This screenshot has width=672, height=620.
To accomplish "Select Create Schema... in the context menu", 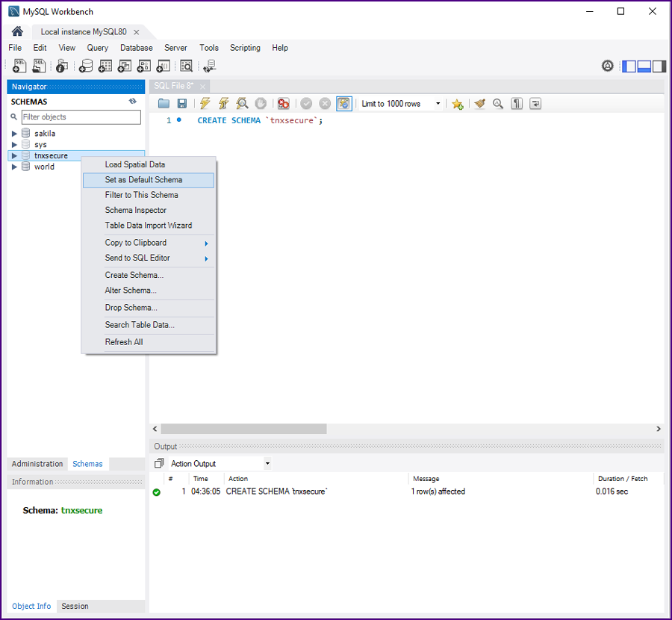I will pyautogui.click(x=149, y=276).
